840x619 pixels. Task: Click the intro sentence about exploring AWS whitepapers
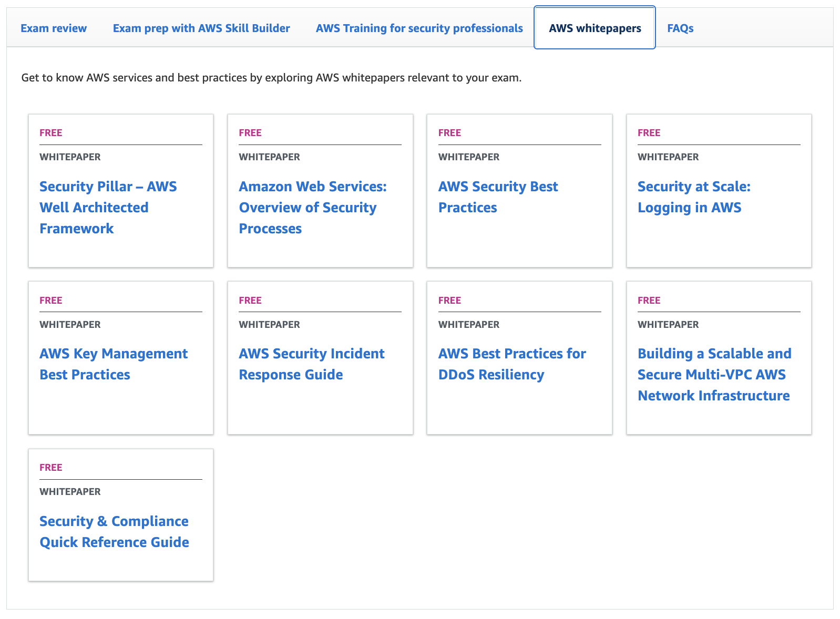pos(271,78)
